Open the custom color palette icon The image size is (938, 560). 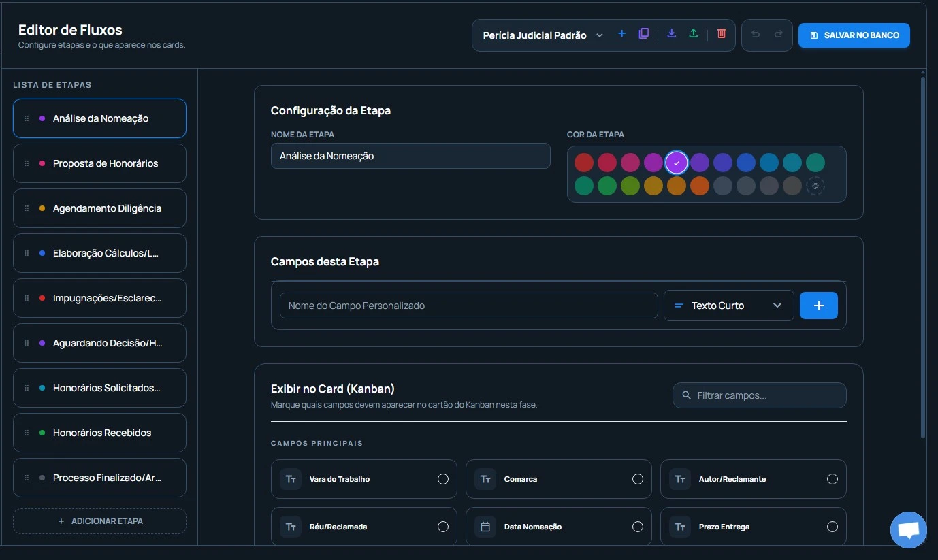click(x=815, y=186)
